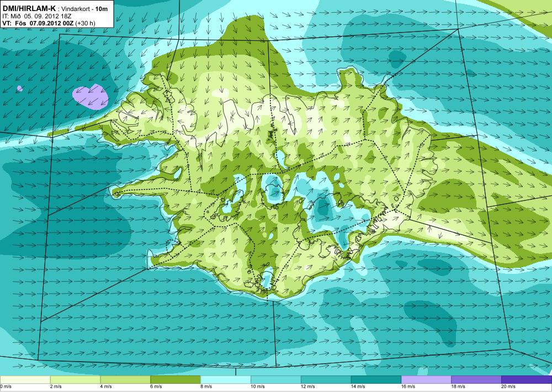Select the '4 m/s' legend label

pos(107,386)
